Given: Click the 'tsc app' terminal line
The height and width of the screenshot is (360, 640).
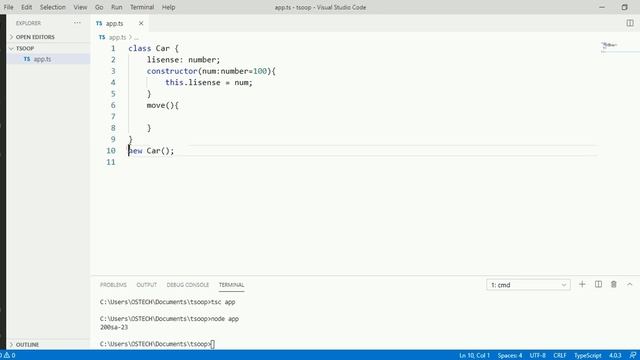Looking at the screenshot, I should [x=167, y=302].
